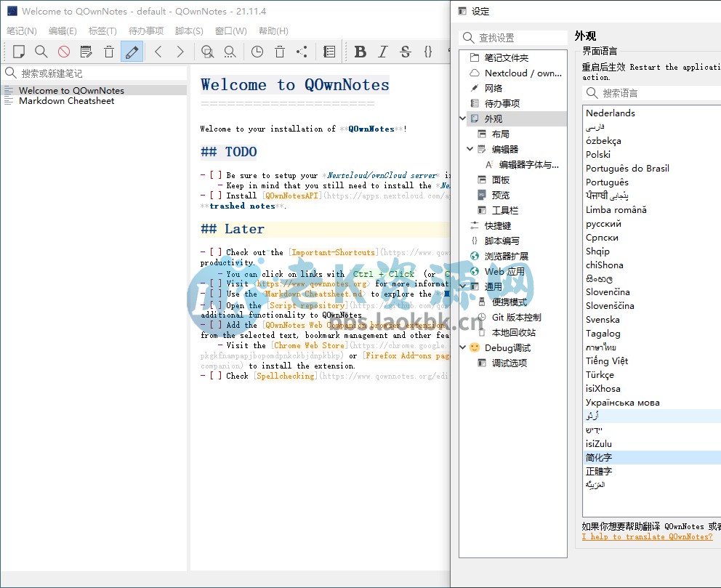Open the 'help to translate QOwnNotes' link

648,536
